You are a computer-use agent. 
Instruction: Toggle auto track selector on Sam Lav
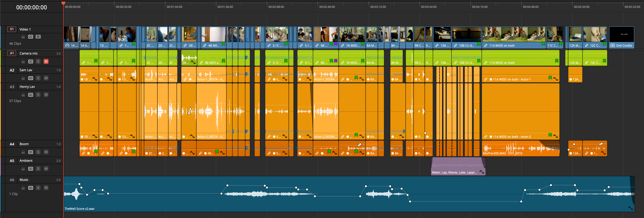[x=31, y=78]
